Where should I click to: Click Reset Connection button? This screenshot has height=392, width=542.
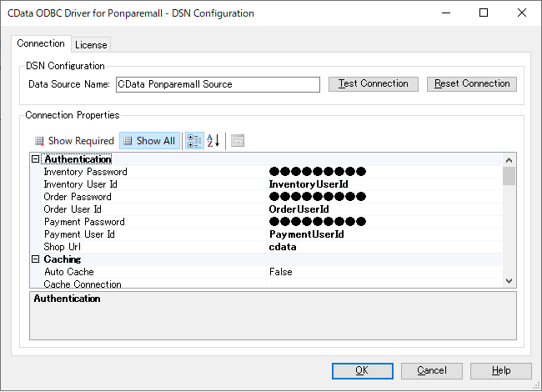point(472,84)
